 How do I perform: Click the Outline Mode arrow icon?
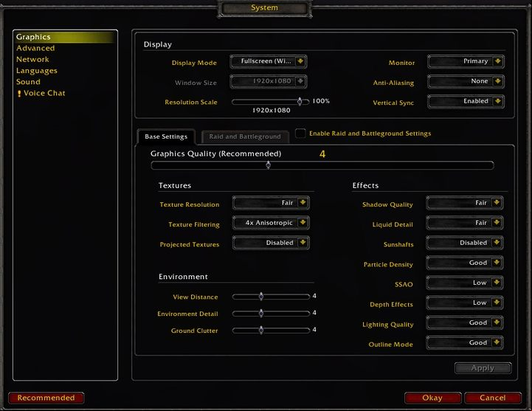(497, 343)
